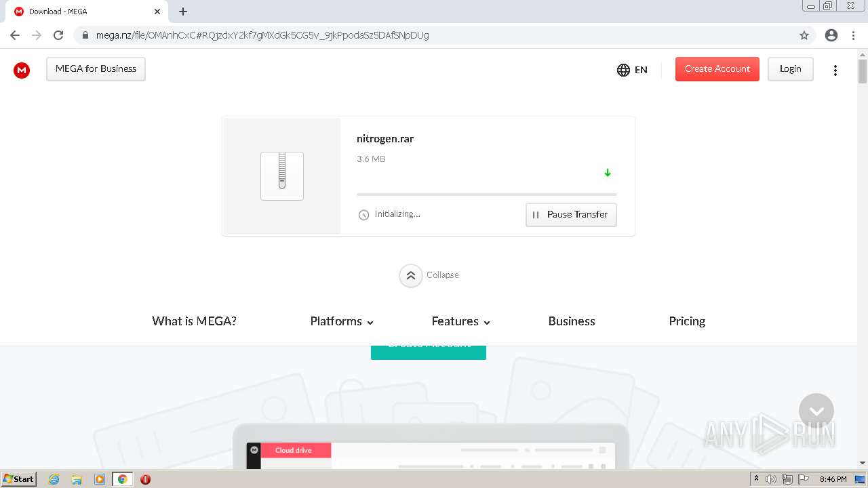The height and width of the screenshot is (488, 868).
Task: Open a new browser tab
Action: (x=183, y=12)
